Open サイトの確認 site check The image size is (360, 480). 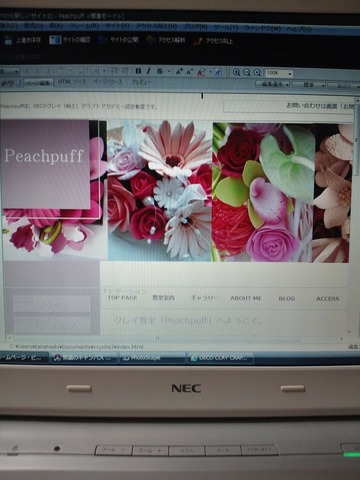[x=70, y=40]
